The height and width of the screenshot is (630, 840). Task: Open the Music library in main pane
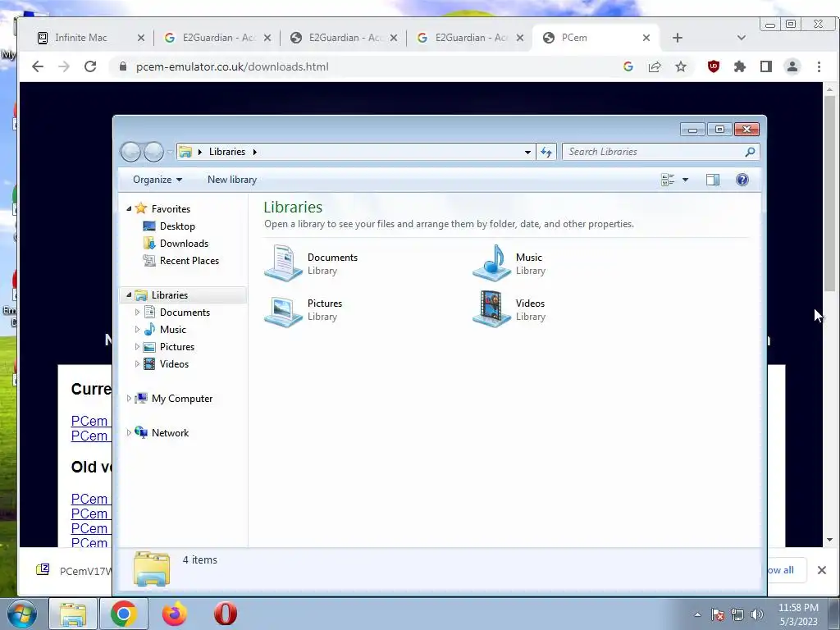[x=509, y=263]
